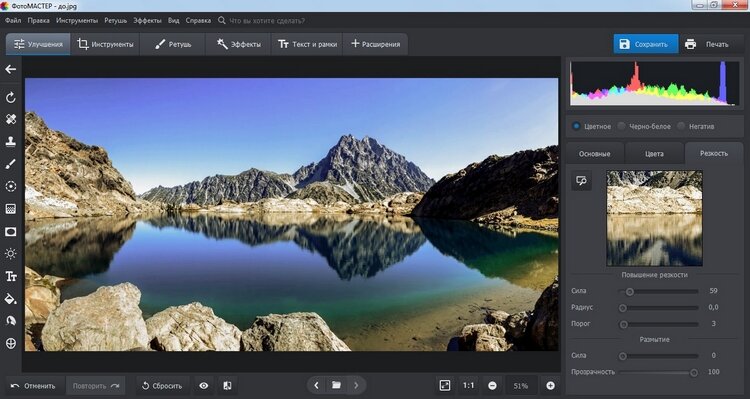Select the Негатив radio button
Image resolution: width=750 pixels, height=399 pixels.
point(681,126)
